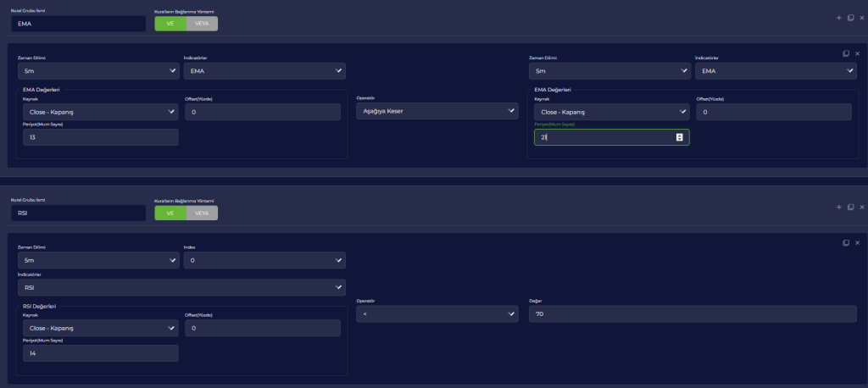The image size is (868, 388).
Task: Open left EMA rule İndikatörler dropdown
Action: [264, 71]
